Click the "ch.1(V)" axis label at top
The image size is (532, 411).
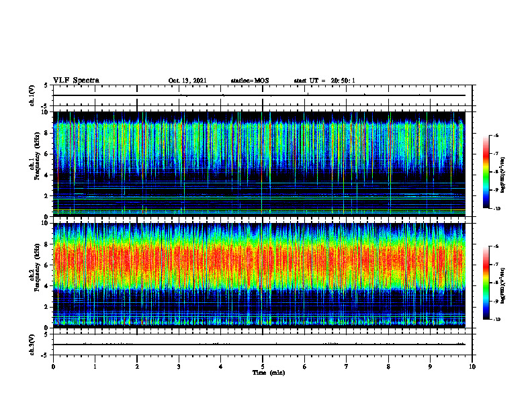32,95
